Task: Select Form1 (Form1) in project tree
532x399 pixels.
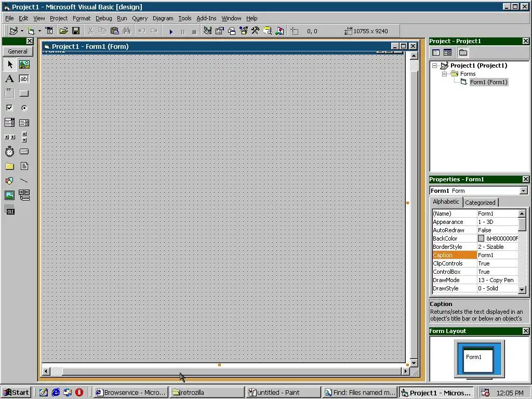Action: click(488, 82)
